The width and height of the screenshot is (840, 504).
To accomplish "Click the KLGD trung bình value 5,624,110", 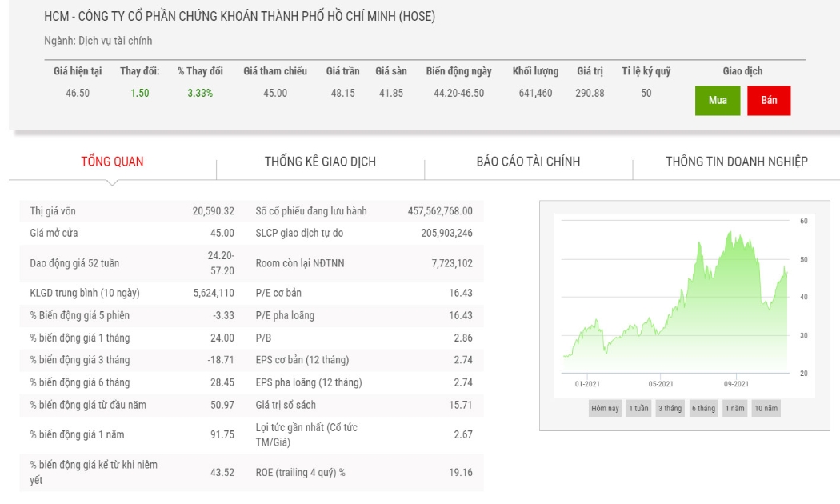I will click(x=214, y=293).
